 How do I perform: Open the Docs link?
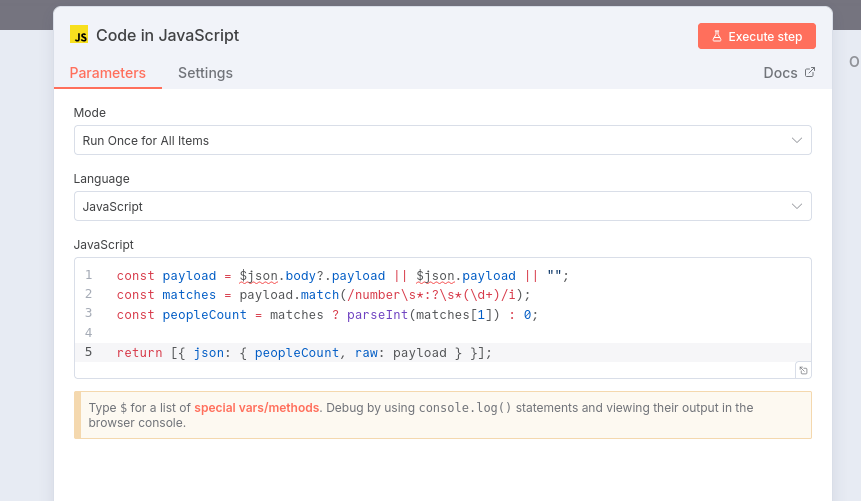(x=780, y=73)
